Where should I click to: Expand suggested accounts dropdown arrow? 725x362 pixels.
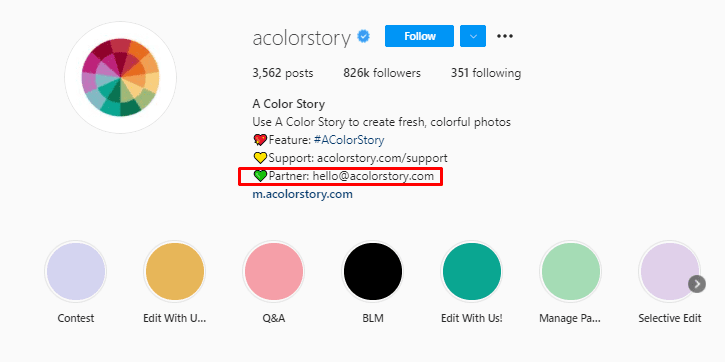pyautogui.click(x=473, y=36)
